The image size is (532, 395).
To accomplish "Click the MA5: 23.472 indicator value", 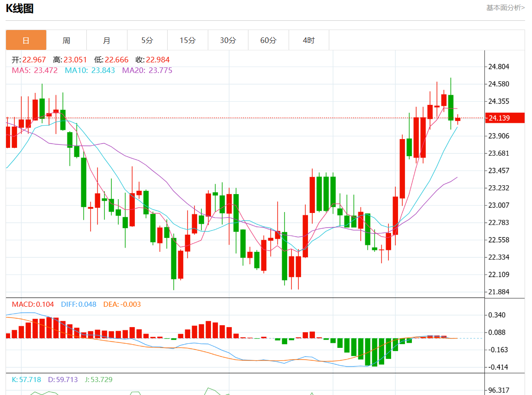I will tap(35, 70).
